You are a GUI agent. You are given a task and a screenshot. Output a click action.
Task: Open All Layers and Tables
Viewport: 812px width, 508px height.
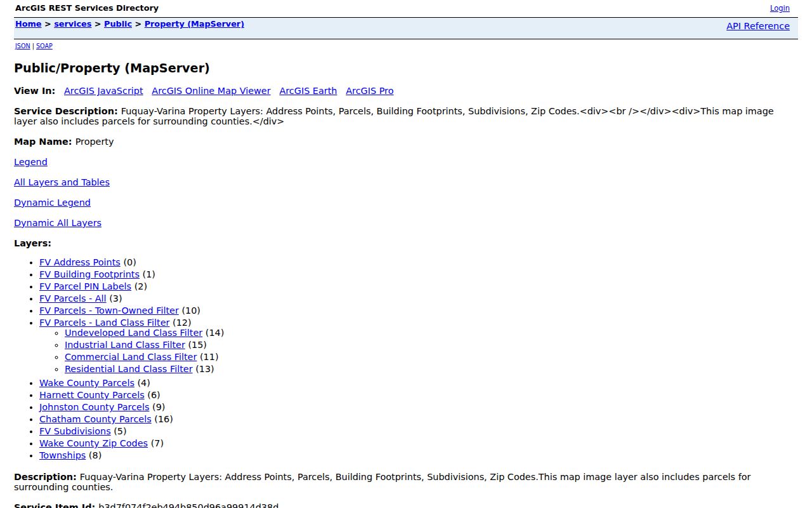click(x=62, y=182)
